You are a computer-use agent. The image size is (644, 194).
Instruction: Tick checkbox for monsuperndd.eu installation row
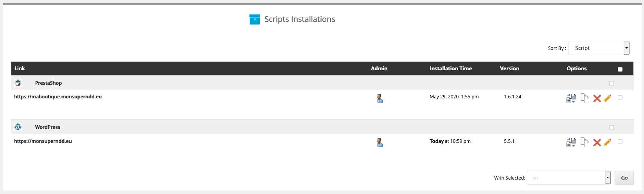pos(620,141)
